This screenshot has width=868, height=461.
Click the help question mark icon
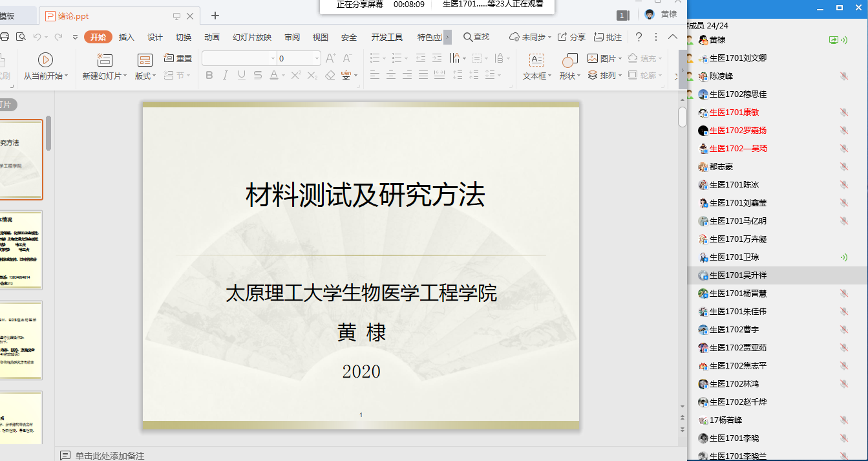pos(639,37)
